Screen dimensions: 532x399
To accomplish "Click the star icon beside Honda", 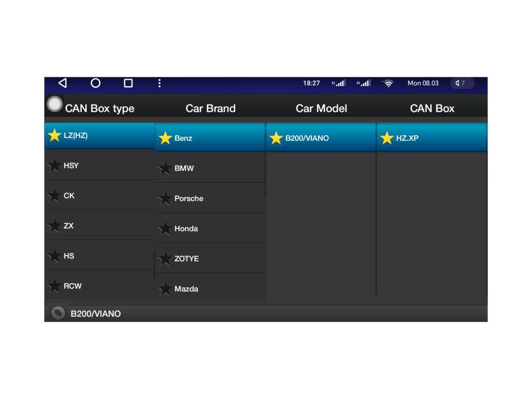I will tap(165, 229).
